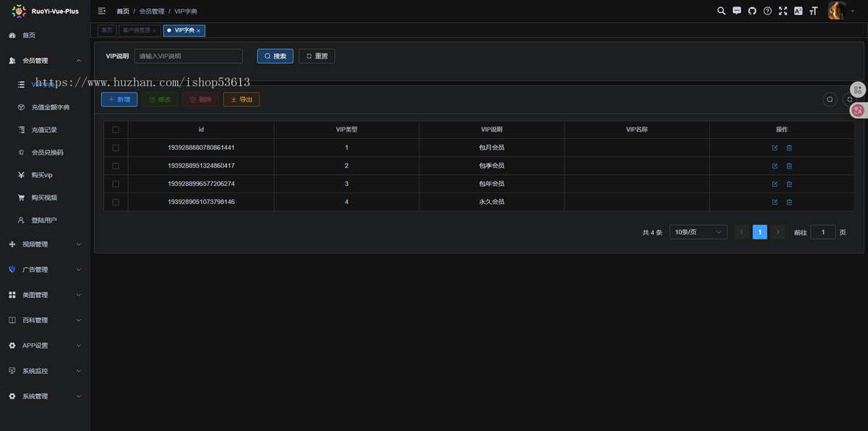This screenshot has height=431, width=868.
Task: Collapse the 会员管理 sidebar menu
Action: tap(45, 61)
